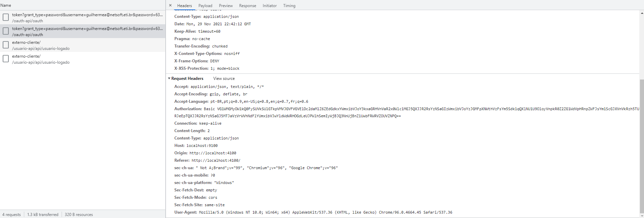Click the Keep-Alive: timeout=60 header

click(x=197, y=31)
